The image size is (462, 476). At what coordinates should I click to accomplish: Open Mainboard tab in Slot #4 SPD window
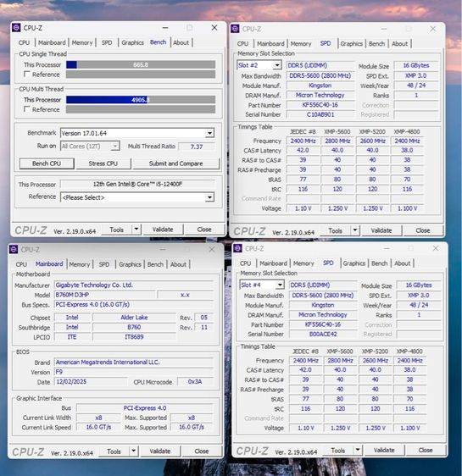(x=273, y=263)
